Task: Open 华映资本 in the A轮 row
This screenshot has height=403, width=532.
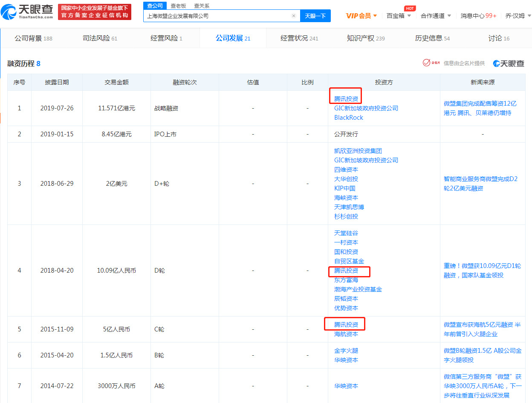Action: tap(346, 386)
